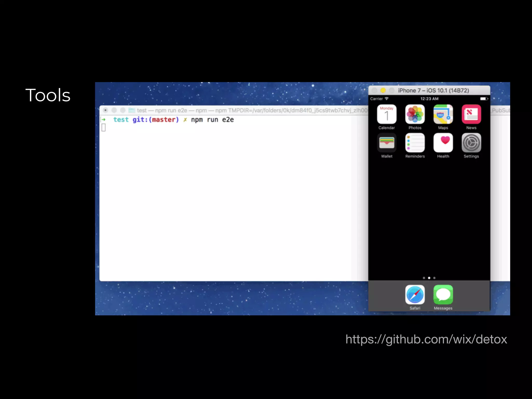Click the Wi-Fi icon in simulator status bar
The width and height of the screenshot is (532, 399).
[x=387, y=99]
